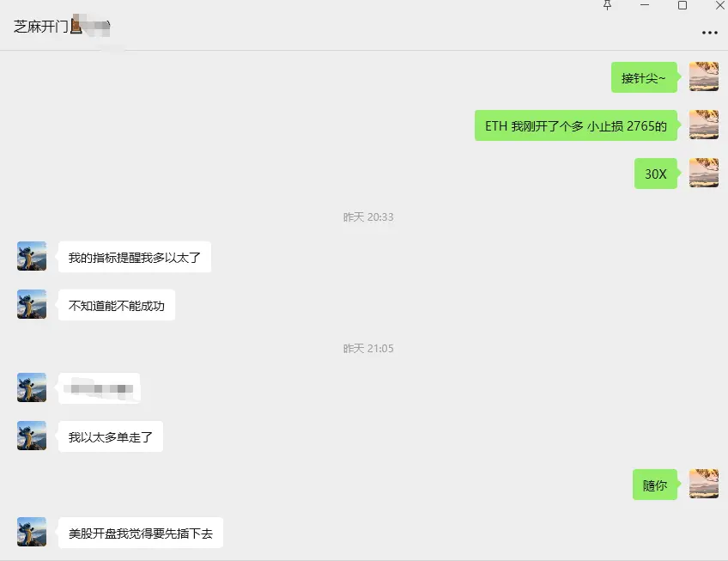
Task: Pin the chat window on top
Action: pyautogui.click(x=607, y=5)
